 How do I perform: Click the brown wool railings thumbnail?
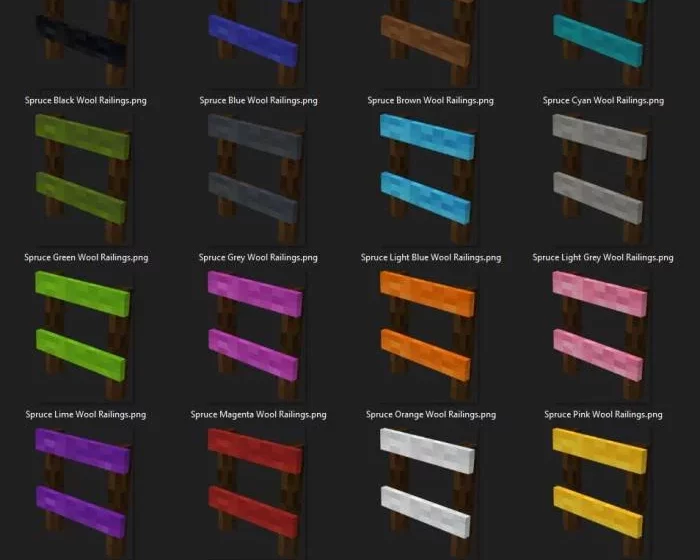[x=426, y=42]
